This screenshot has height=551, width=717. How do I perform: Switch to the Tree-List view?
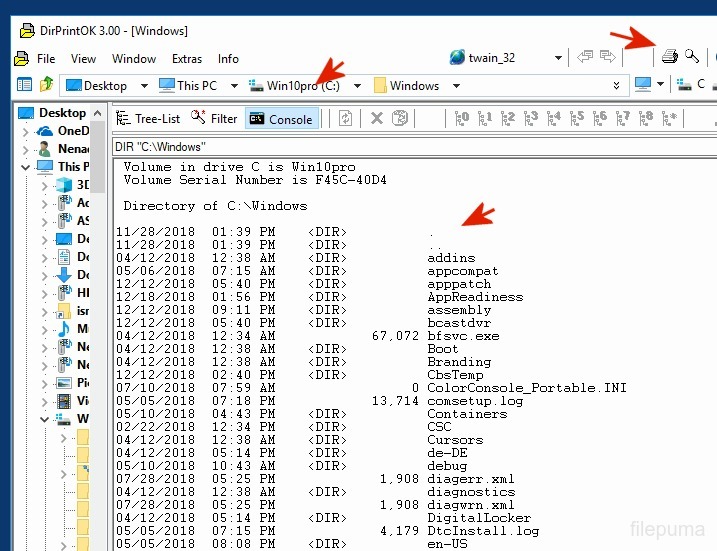(x=148, y=118)
